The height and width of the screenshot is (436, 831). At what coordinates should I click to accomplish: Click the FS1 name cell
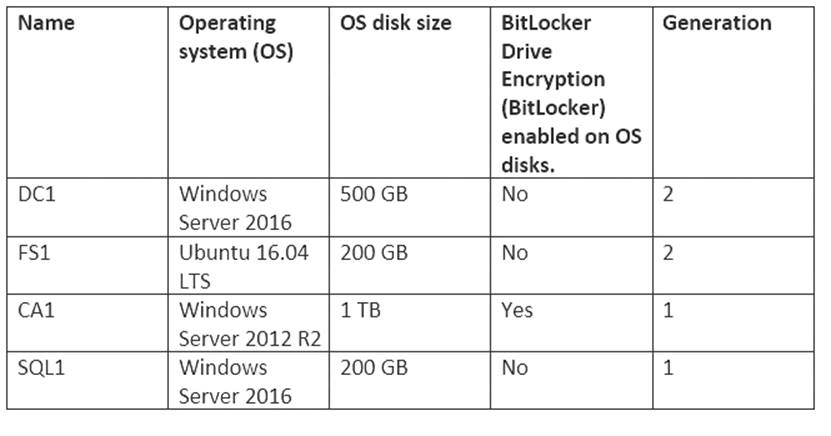click(x=35, y=253)
